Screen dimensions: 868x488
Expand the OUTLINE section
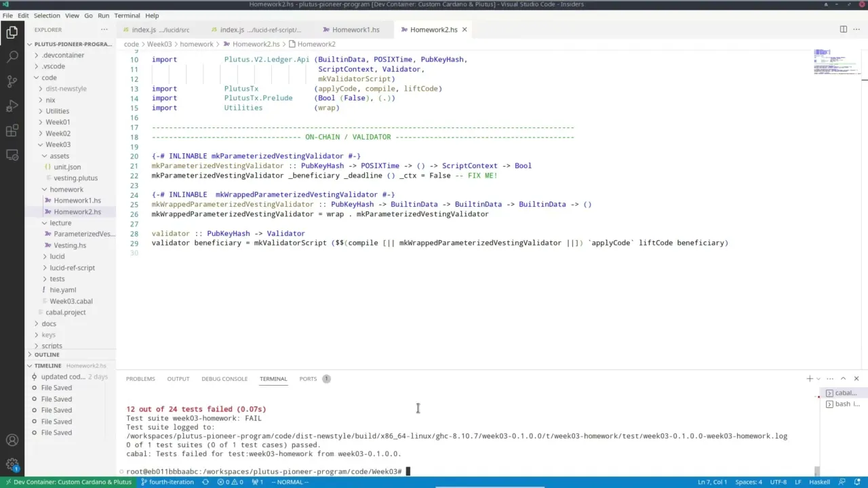coord(47,354)
